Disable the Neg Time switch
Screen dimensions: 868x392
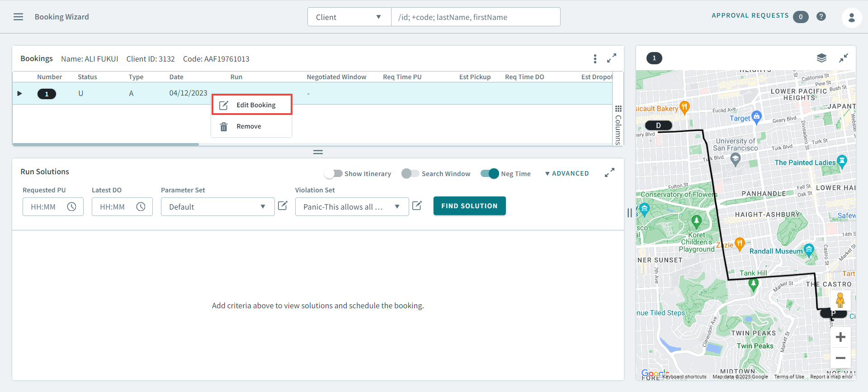[x=490, y=173]
